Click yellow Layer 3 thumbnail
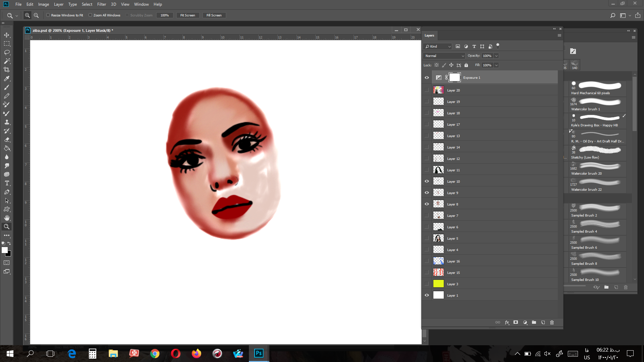This screenshot has height=362, width=644. click(438, 284)
